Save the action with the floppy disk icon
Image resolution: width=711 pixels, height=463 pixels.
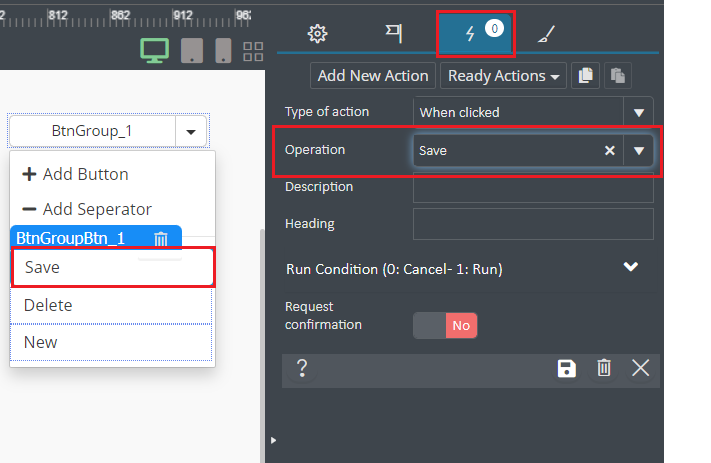tap(566, 368)
